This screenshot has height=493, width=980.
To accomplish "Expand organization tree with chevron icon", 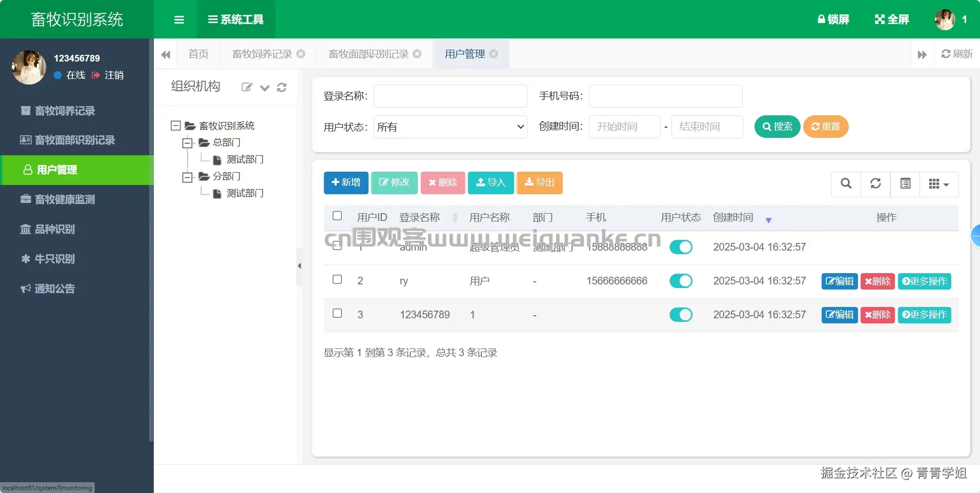I will [x=264, y=88].
